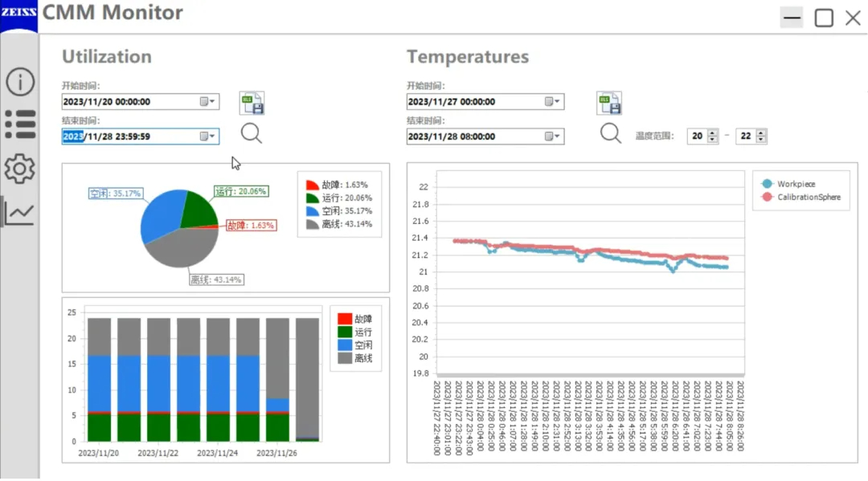Click pie legend gray 离线 43.14% entry
This screenshot has width=868, height=481.
(339, 225)
